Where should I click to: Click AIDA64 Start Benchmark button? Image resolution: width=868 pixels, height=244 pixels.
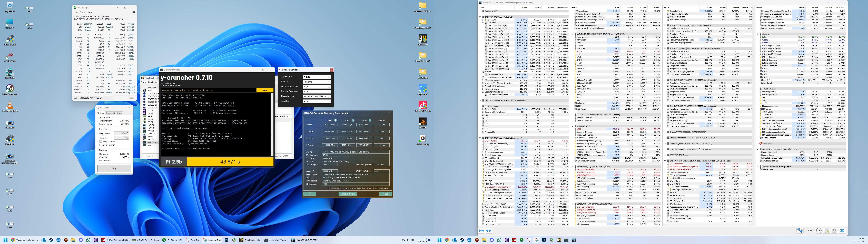347,194
